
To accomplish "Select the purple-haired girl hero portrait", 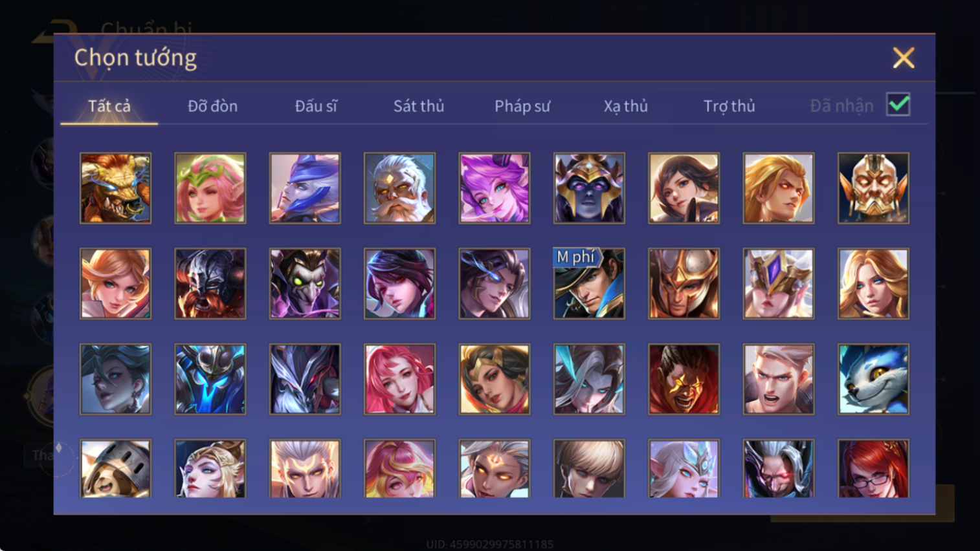I will click(495, 188).
